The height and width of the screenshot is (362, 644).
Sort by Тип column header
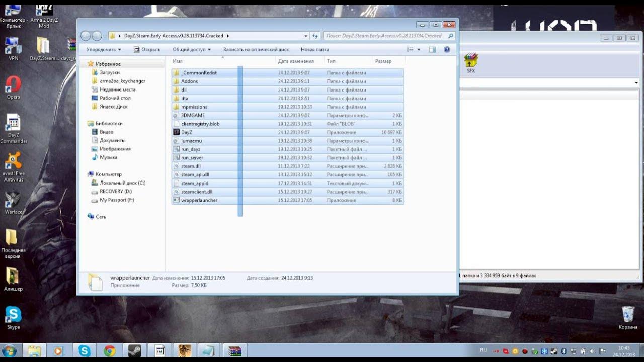pyautogui.click(x=348, y=61)
